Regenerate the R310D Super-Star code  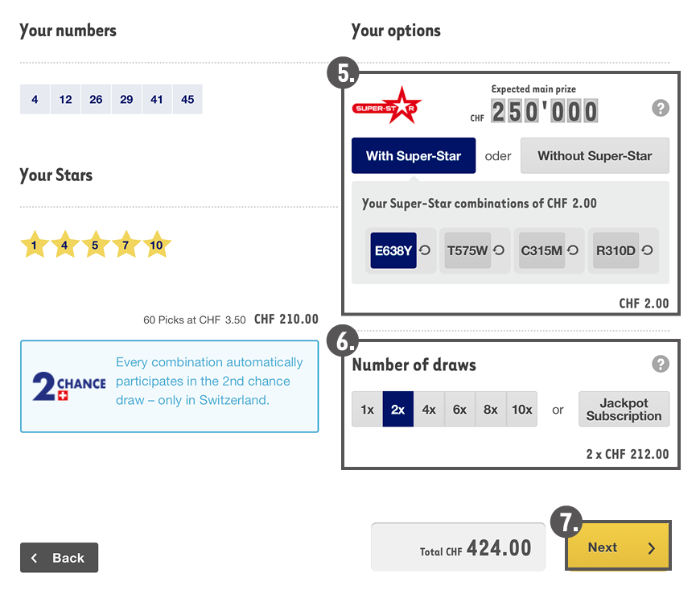[647, 250]
